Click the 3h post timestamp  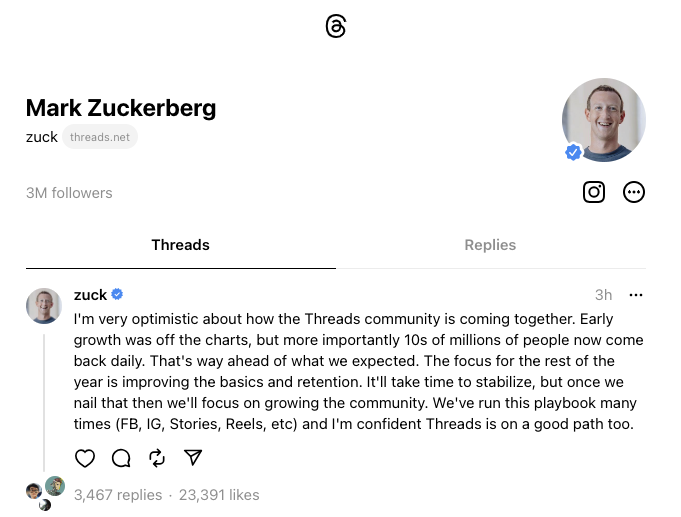tap(603, 295)
